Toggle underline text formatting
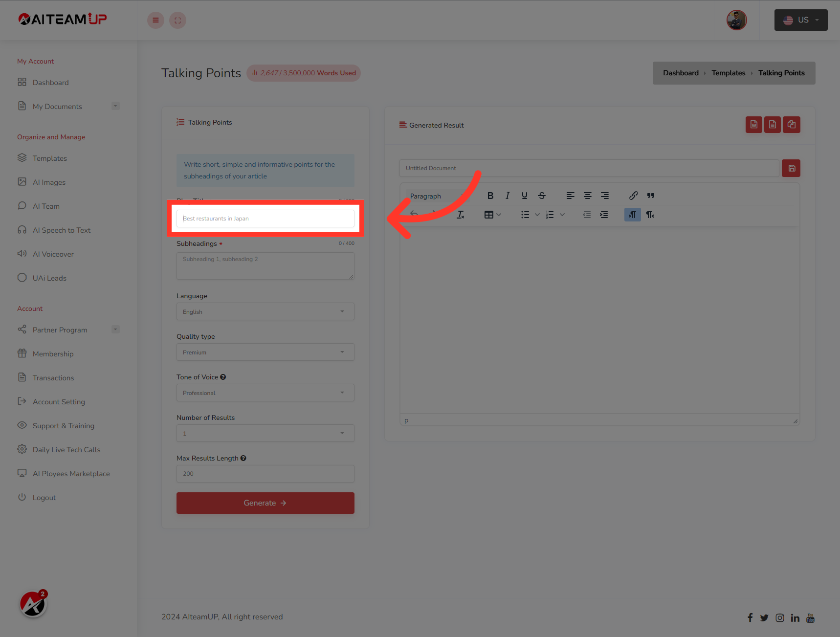 click(524, 196)
